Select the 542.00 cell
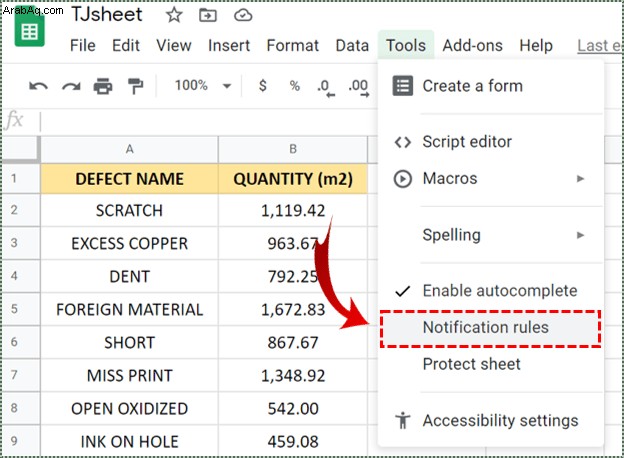This screenshot has height=458, width=624. tap(293, 409)
